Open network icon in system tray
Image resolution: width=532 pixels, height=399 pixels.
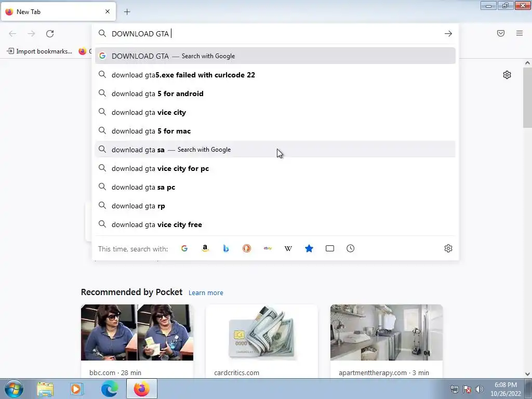coord(454,389)
